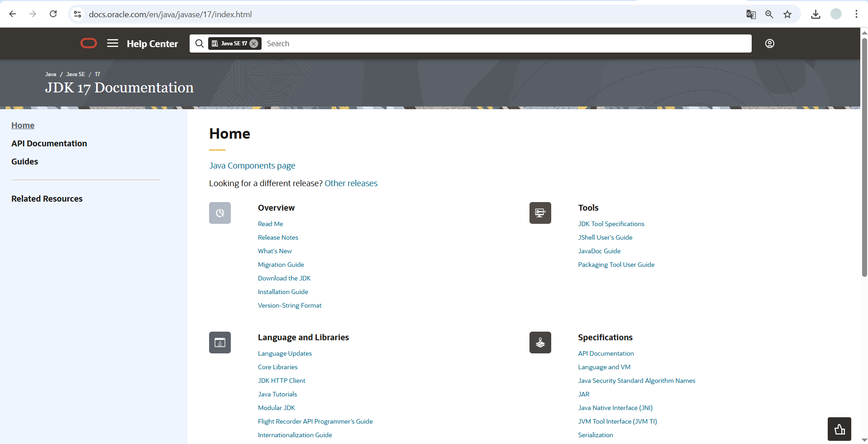Click the Java SE breadcrumb link

coord(76,74)
